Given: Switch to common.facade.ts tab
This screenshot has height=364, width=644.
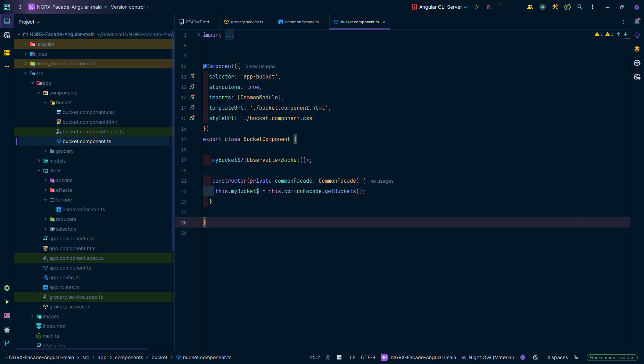Looking at the screenshot, I should click(x=302, y=22).
